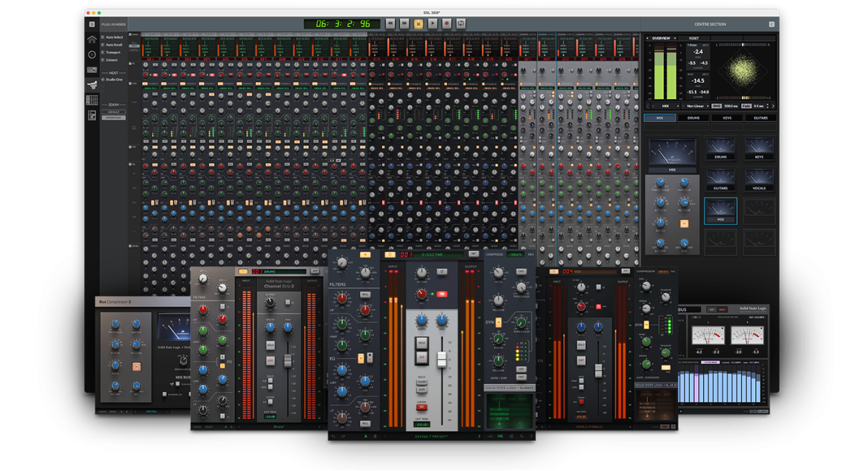
Task: Select the GUITARS tab in Centre Section
Action: coord(761,118)
